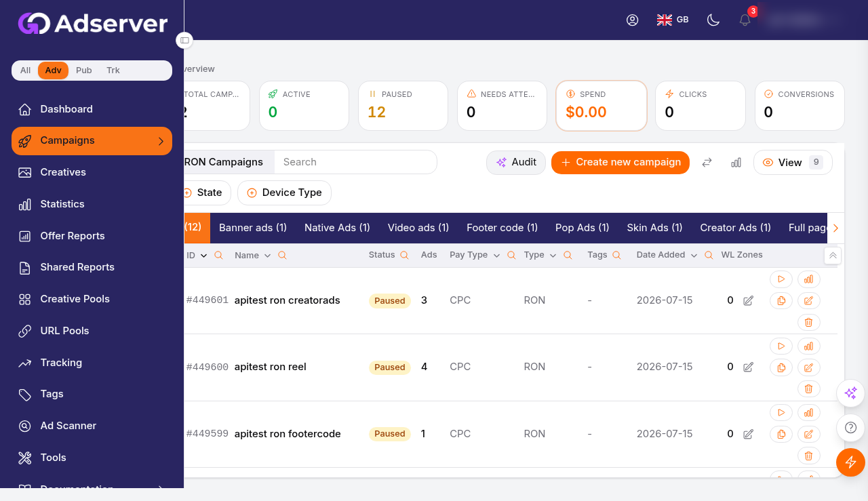Screen dimensions: 868x501
Task: Open Offer Reports in the sidebar
Action: (x=92, y=236)
